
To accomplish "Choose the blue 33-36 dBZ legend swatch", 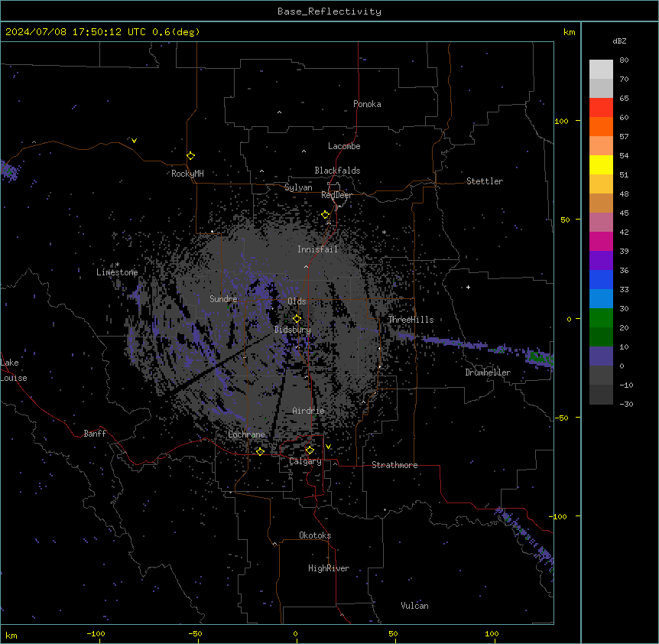I will point(601,279).
